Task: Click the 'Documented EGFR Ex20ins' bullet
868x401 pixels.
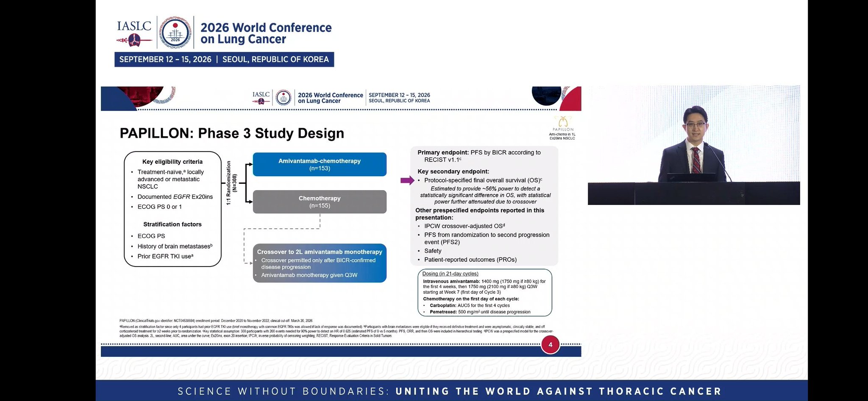Action: 175,197
